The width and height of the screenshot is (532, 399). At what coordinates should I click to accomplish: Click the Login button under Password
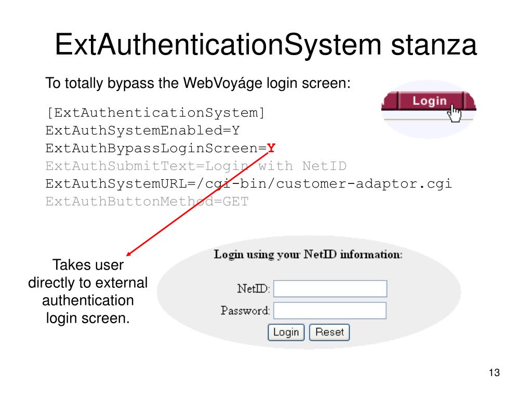coord(286,332)
